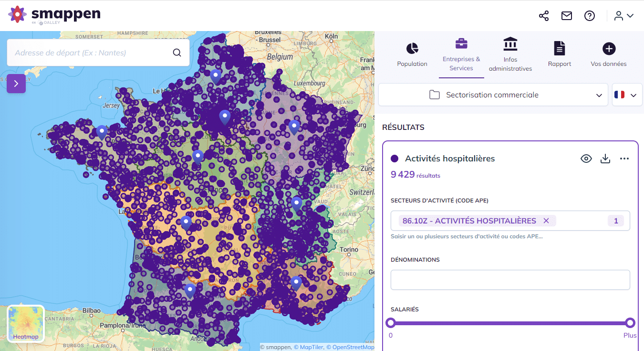The width and height of the screenshot is (644, 351).
Task: Click the Vos données plus icon
Action: point(609,48)
